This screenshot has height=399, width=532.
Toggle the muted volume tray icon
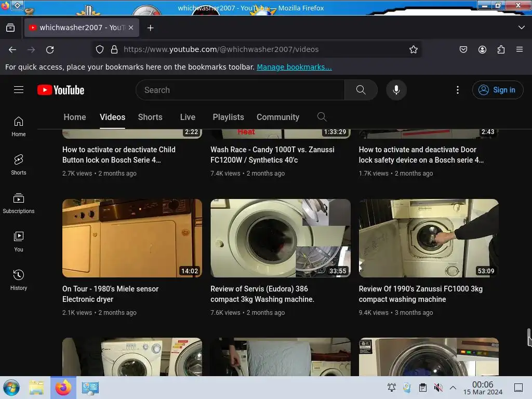point(438,388)
